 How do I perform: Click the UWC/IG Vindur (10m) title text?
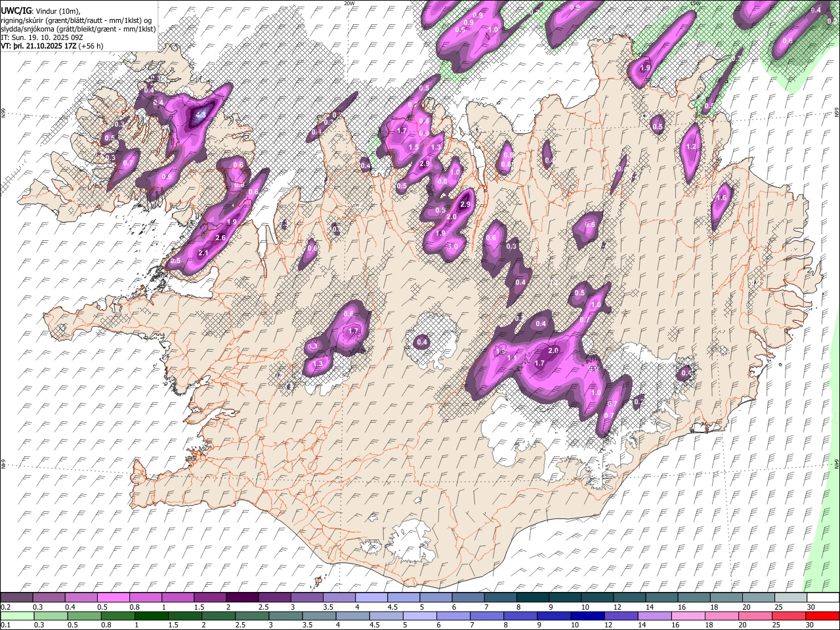pos(41,10)
